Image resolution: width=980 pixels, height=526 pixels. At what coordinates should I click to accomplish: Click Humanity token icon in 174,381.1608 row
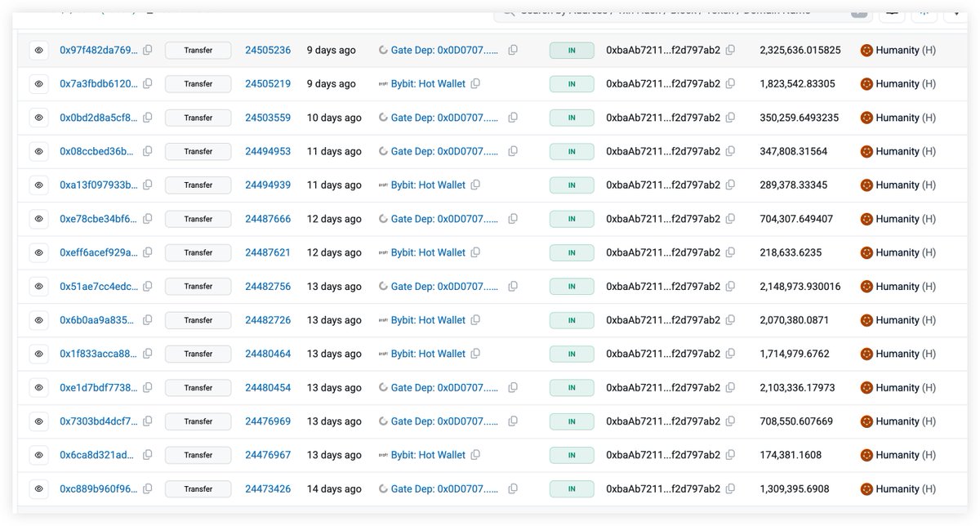(866, 455)
